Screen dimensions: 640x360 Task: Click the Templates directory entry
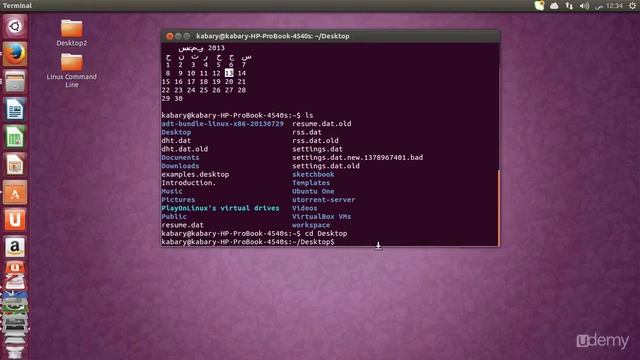click(x=311, y=183)
